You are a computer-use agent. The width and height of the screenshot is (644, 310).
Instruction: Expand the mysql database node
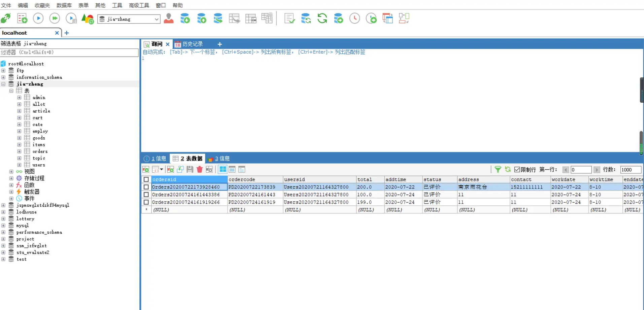[x=3, y=226]
